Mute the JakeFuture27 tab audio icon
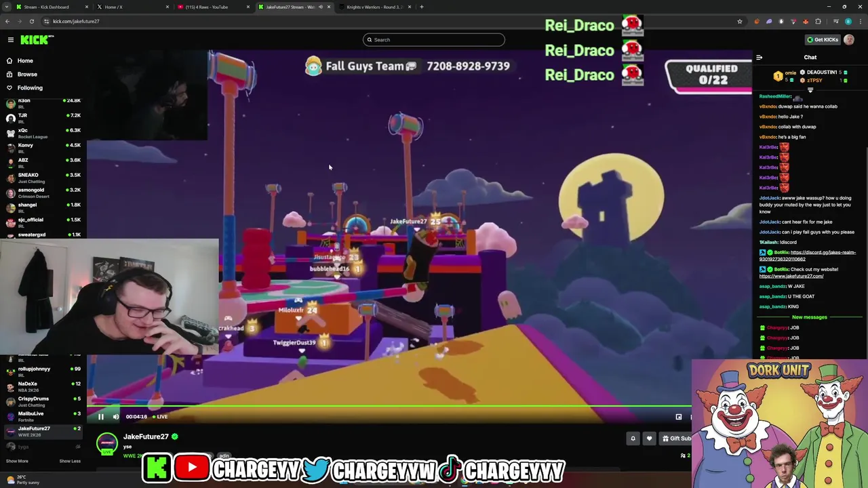 pyautogui.click(x=320, y=7)
